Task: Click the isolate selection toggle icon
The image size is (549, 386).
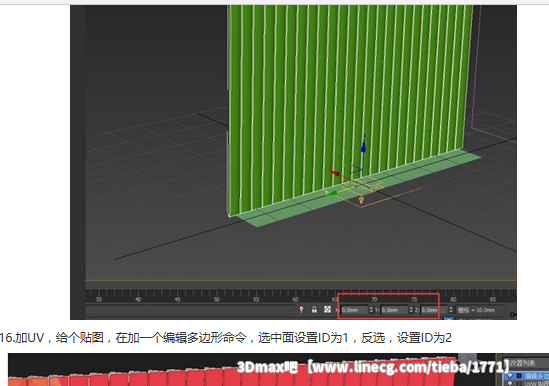Action: (x=301, y=310)
